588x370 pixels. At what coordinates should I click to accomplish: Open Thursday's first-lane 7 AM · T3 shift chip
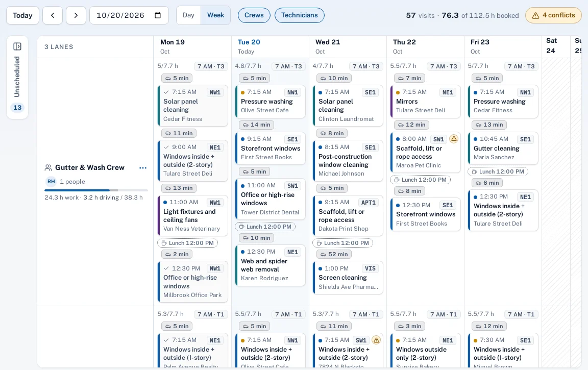[x=444, y=66]
